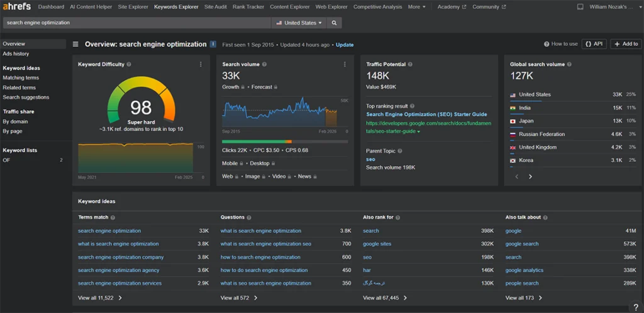This screenshot has height=313, width=644.
Task: Click the search magnifier button
Action: [335, 23]
